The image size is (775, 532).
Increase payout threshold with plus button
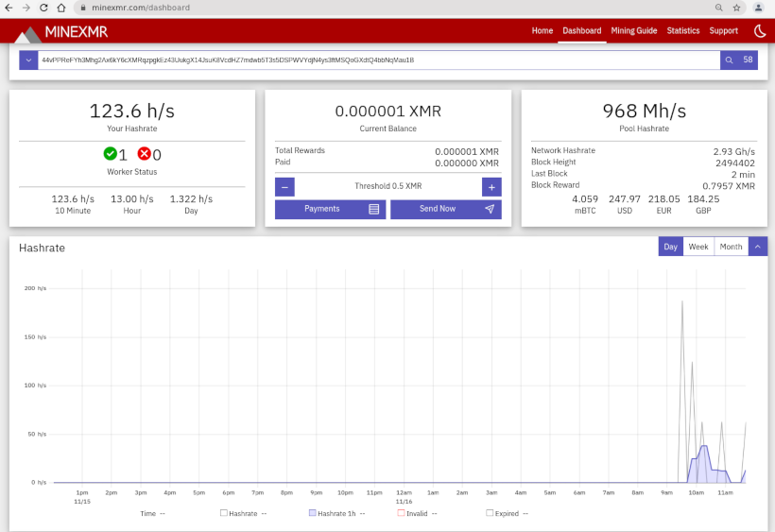491,187
